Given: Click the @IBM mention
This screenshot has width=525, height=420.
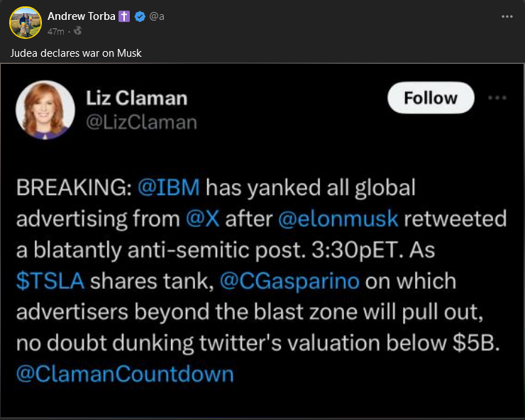Looking at the screenshot, I should point(169,187).
